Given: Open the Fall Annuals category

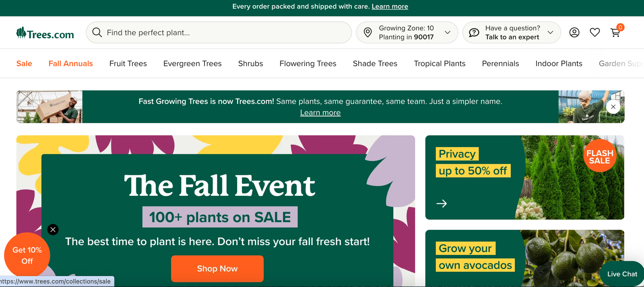Looking at the screenshot, I should coord(71,64).
